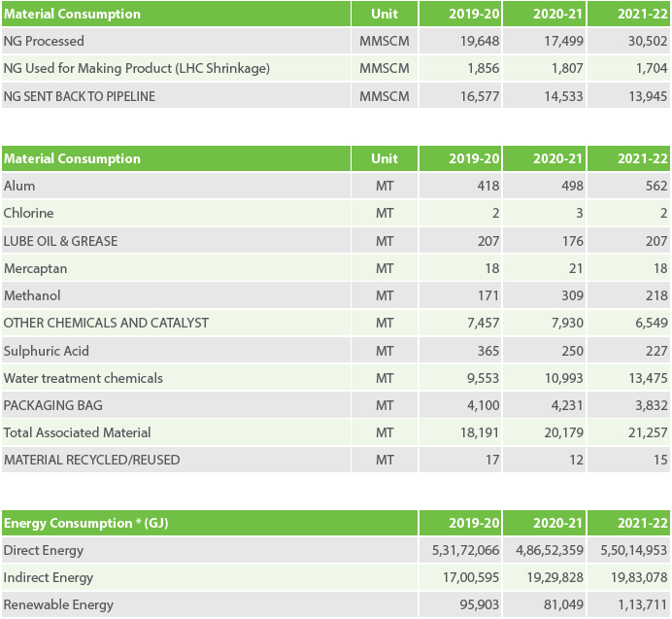The height and width of the screenshot is (619, 672).
Task: Click pipeline value 13,945
Action: pyautogui.click(x=648, y=96)
